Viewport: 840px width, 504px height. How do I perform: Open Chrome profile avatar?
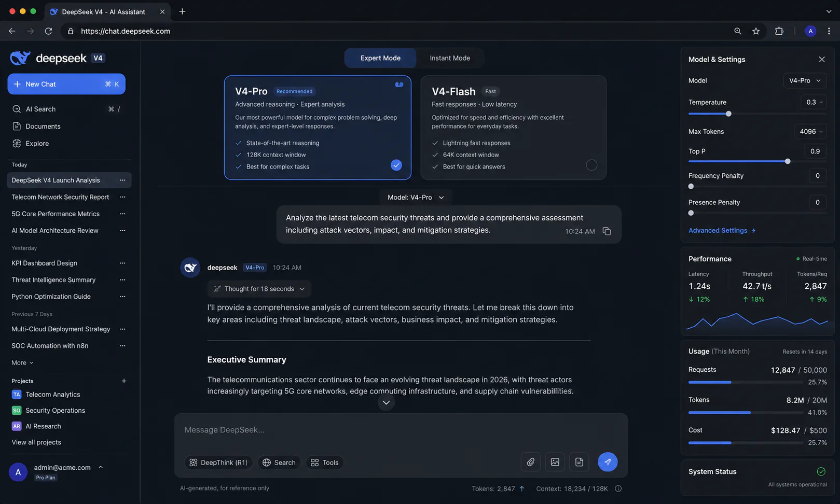[x=810, y=31]
